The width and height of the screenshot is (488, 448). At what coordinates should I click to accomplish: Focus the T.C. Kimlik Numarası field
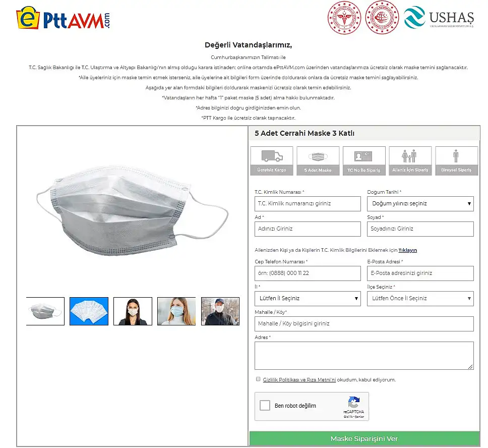pyautogui.click(x=308, y=204)
